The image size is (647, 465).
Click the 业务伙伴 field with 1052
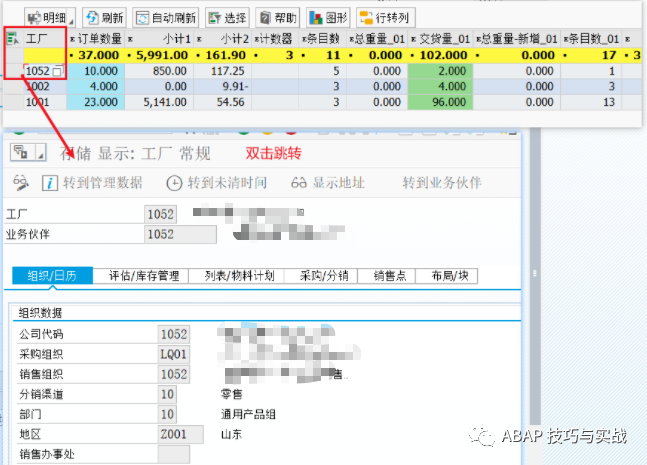tap(180, 234)
